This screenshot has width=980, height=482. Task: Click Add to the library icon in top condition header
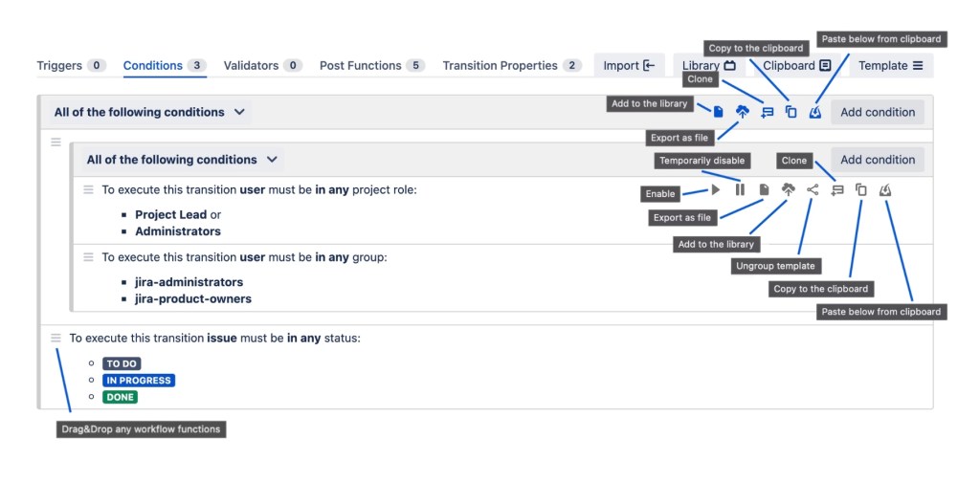(718, 112)
